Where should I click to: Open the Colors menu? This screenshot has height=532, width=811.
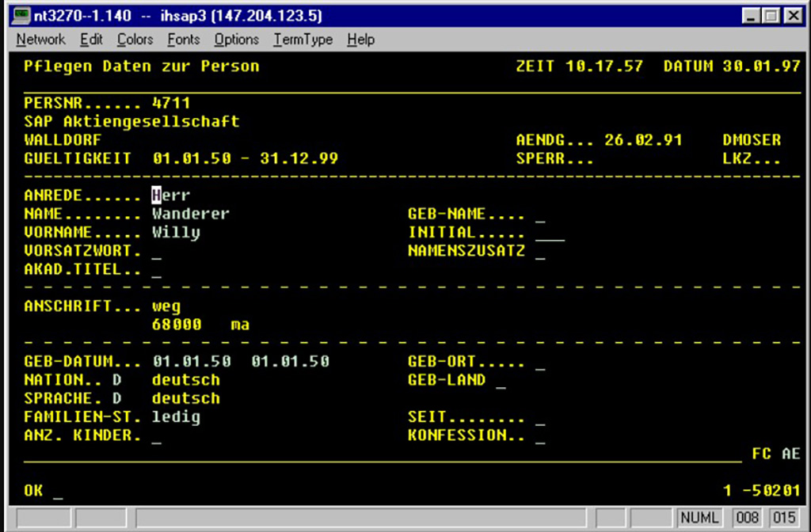[135, 40]
